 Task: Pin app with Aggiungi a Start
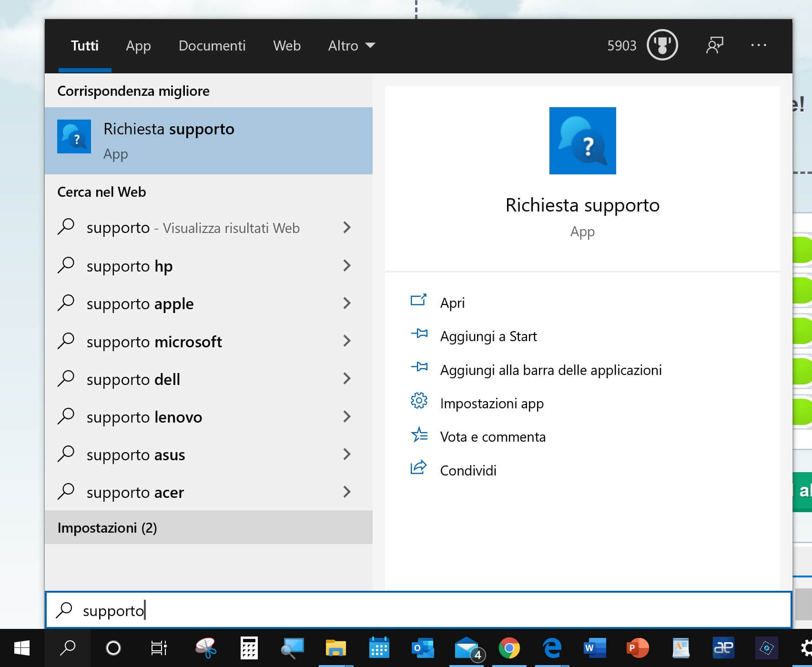point(488,336)
